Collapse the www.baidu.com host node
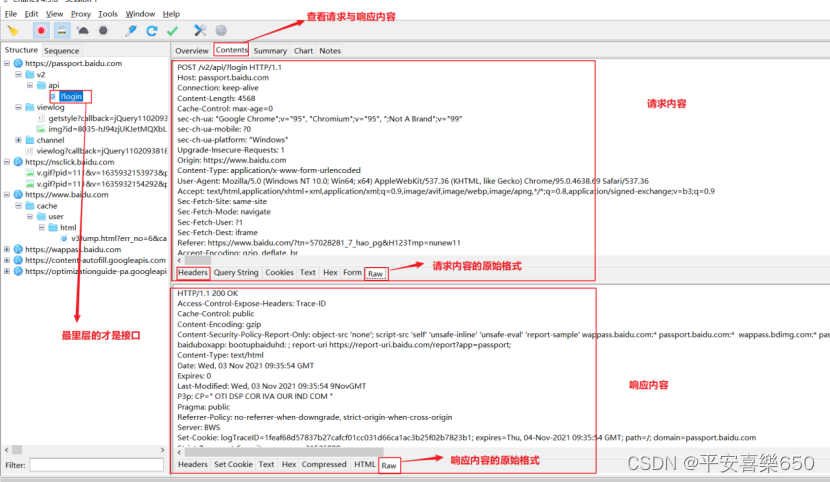Image resolution: width=830 pixels, height=482 pixels. pos(7,195)
